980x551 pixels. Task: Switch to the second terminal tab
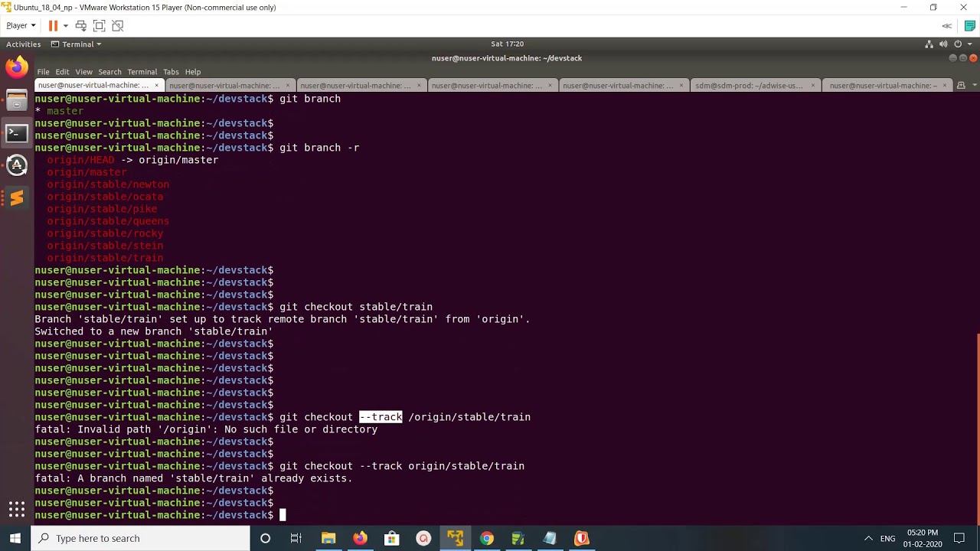[x=230, y=86]
